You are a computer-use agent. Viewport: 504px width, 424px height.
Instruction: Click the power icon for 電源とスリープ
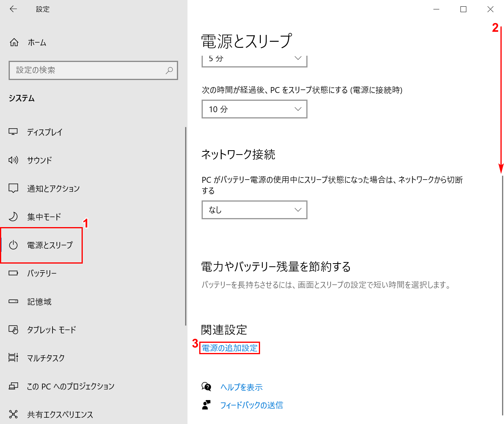tap(13, 245)
